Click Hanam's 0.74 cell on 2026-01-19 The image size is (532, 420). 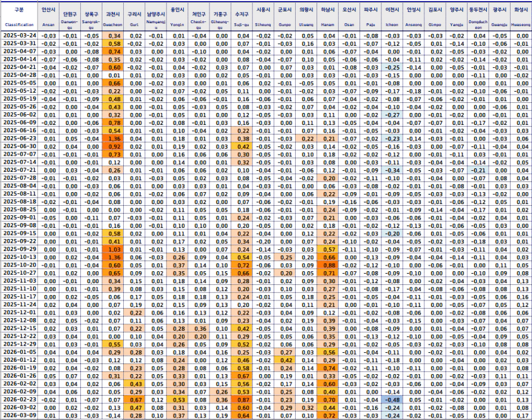click(327, 368)
